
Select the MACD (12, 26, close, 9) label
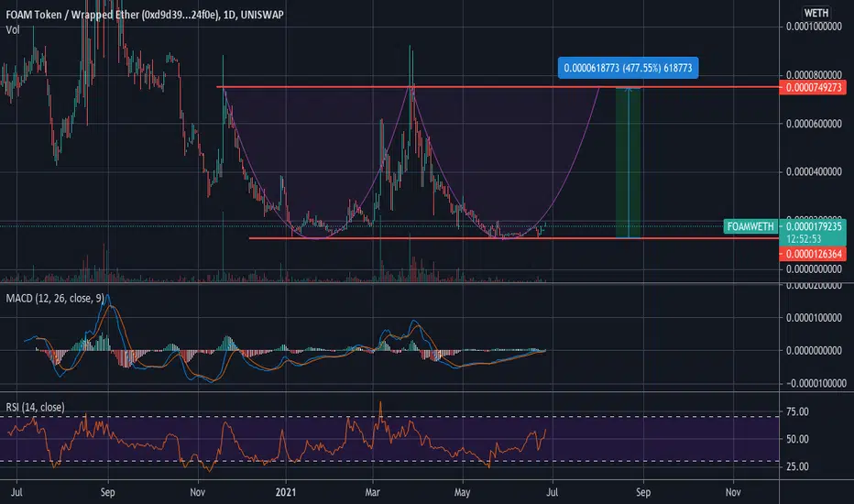pyautogui.click(x=55, y=298)
